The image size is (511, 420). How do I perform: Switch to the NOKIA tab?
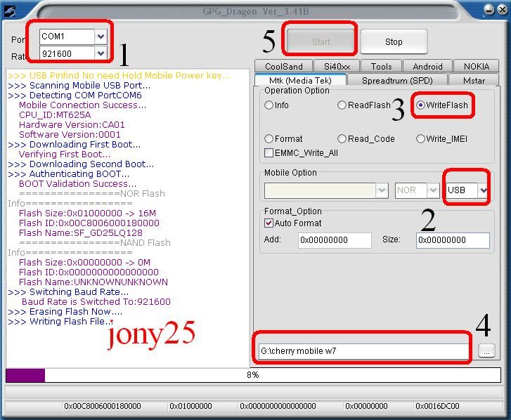coord(476,67)
